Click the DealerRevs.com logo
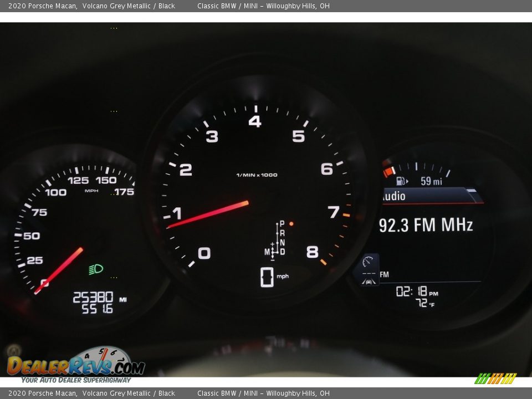The width and height of the screenshot is (532, 399). click(76, 364)
